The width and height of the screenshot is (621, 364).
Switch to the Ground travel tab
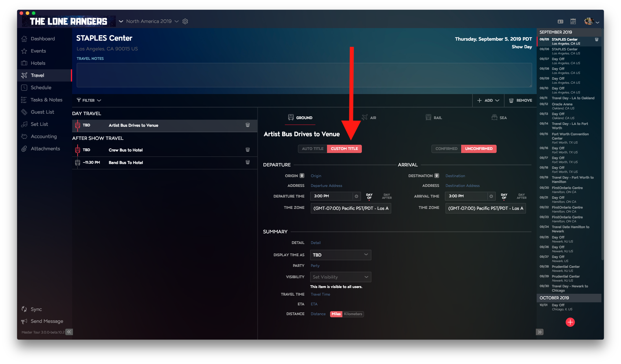pyautogui.click(x=300, y=118)
